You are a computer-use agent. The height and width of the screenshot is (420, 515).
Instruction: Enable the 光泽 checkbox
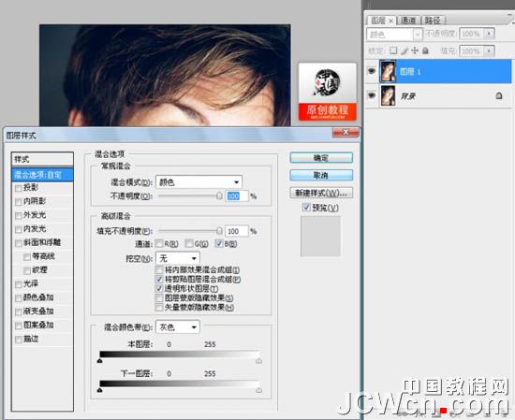tap(19, 284)
